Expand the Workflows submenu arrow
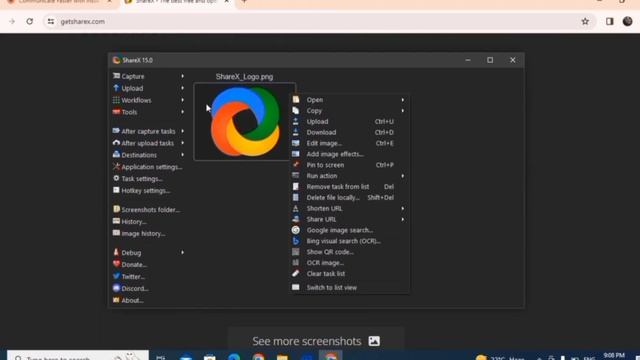 click(182, 100)
